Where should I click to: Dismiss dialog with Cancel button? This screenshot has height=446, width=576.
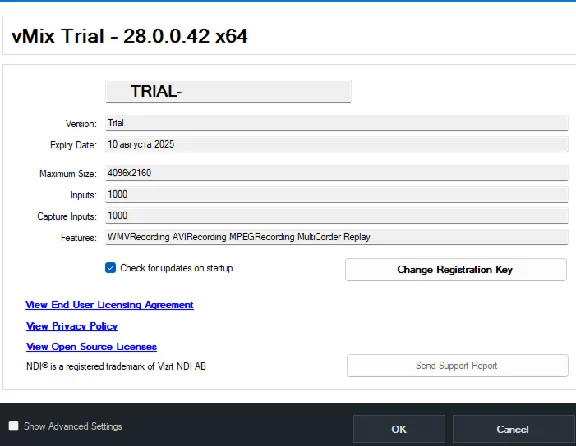513,429
